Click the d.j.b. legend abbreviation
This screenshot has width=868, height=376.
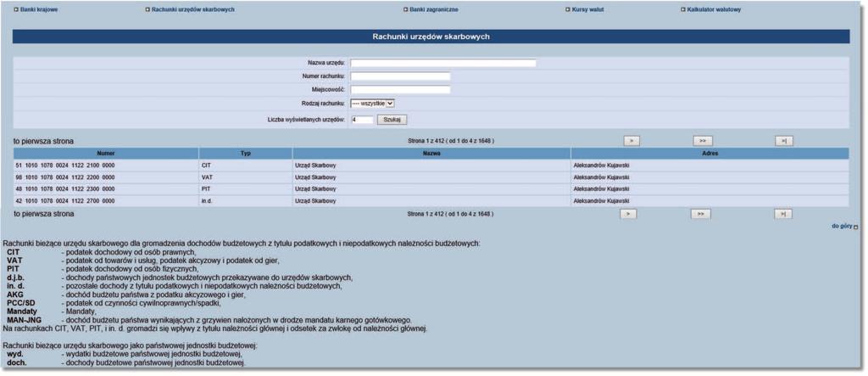pyautogui.click(x=15, y=278)
